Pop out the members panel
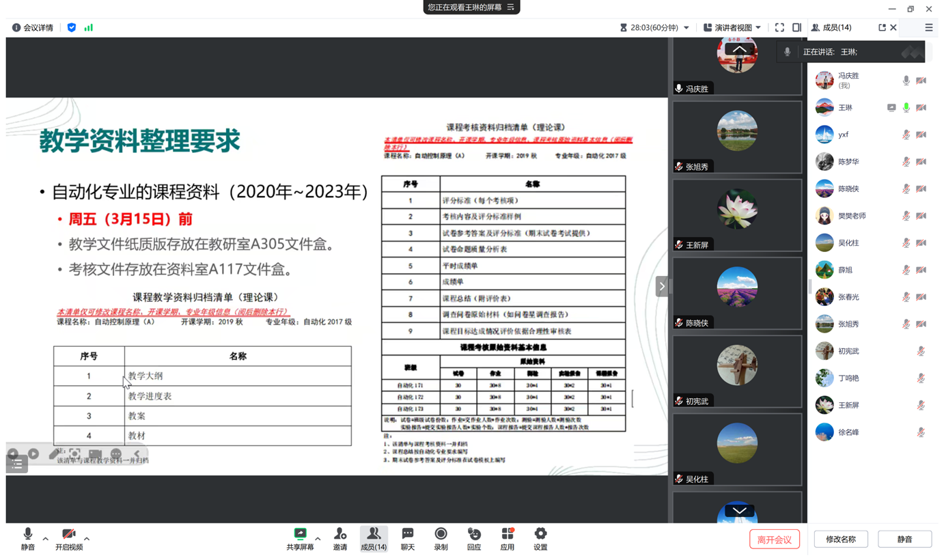 (882, 27)
